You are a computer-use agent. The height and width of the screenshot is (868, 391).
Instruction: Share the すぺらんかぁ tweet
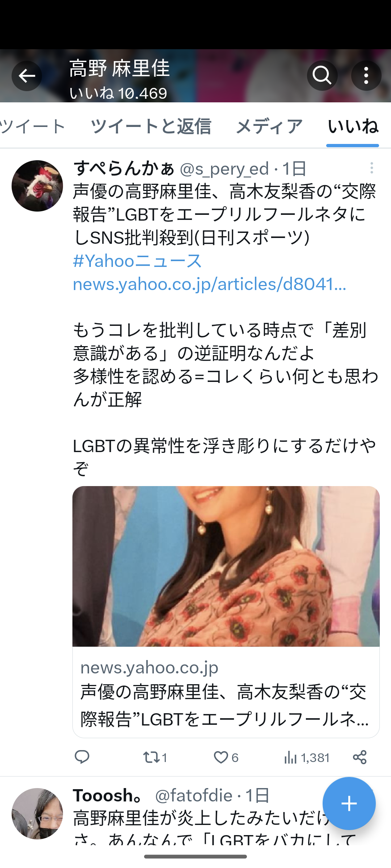pyautogui.click(x=360, y=757)
